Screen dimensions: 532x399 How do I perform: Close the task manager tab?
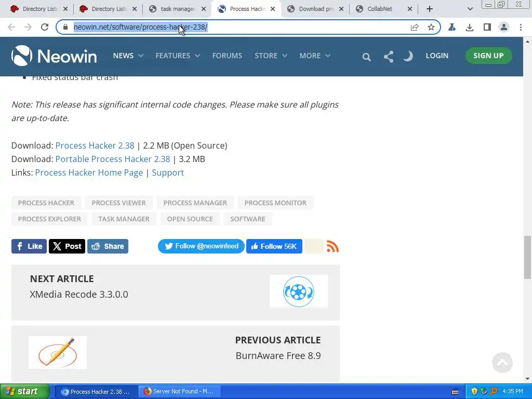click(204, 9)
